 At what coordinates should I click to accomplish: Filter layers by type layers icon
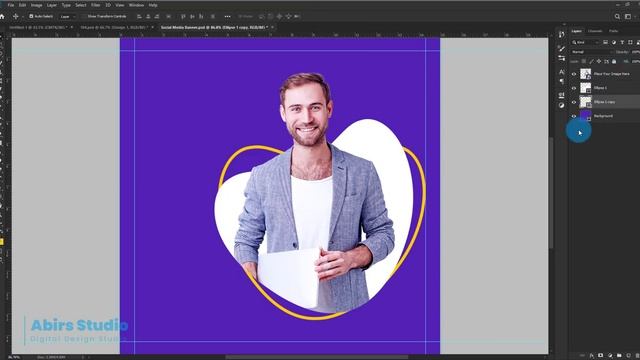[622, 42]
